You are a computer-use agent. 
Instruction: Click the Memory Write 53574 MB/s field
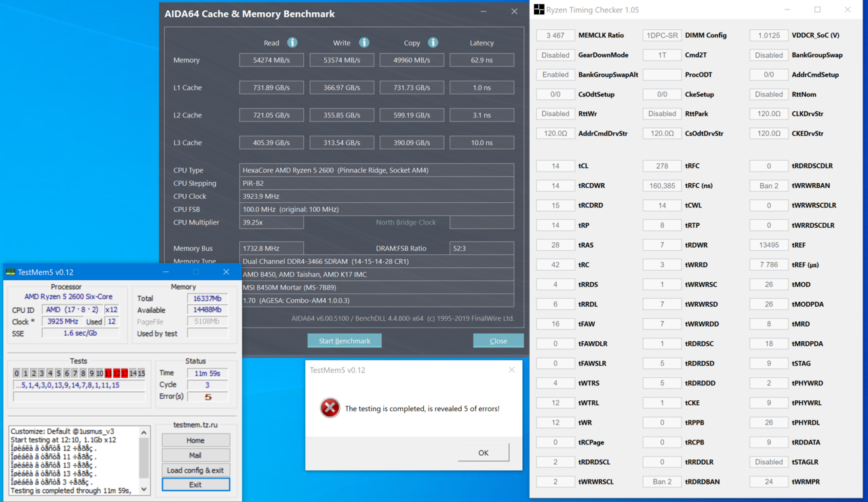click(x=342, y=60)
